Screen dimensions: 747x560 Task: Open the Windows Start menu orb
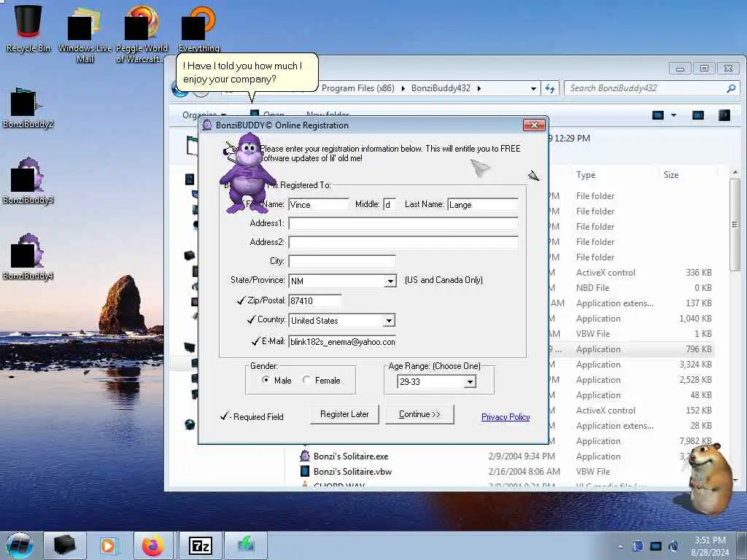20,545
